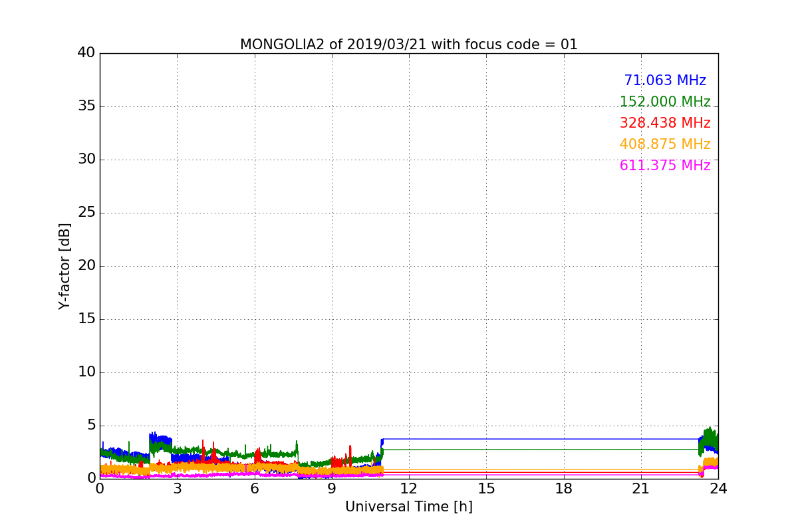Image resolution: width=798 pixels, height=532 pixels.
Task: Click the 'Universal Time [h]' axis label
Action: pyautogui.click(x=409, y=507)
